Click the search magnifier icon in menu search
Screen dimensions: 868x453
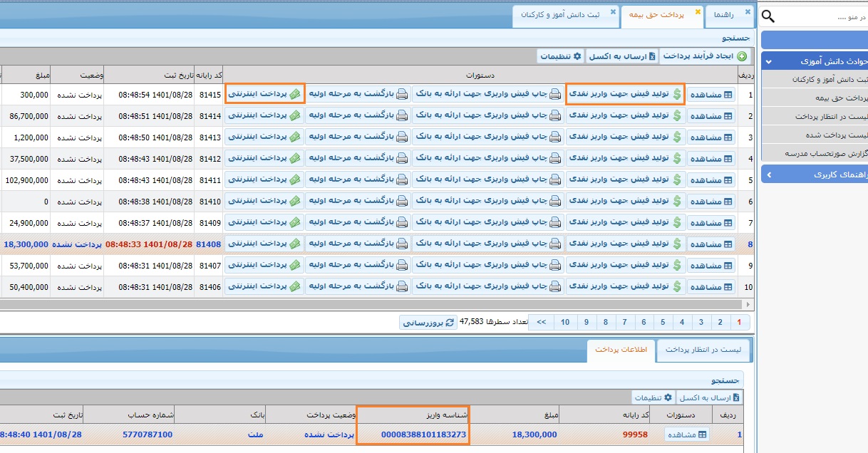pos(768,16)
